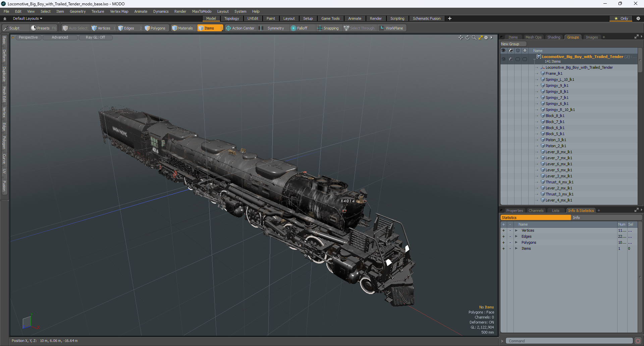Select Piston_3_lk1 in the group list
644x346 pixels.
click(x=555, y=140)
